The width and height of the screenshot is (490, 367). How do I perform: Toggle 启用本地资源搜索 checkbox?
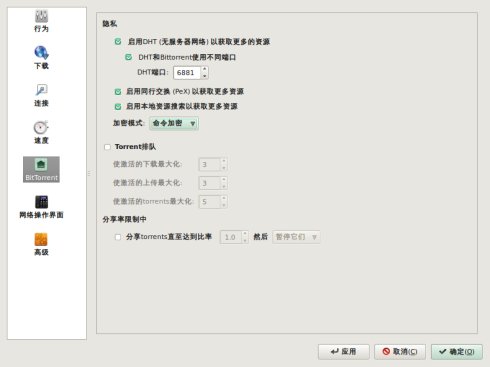pos(118,107)
